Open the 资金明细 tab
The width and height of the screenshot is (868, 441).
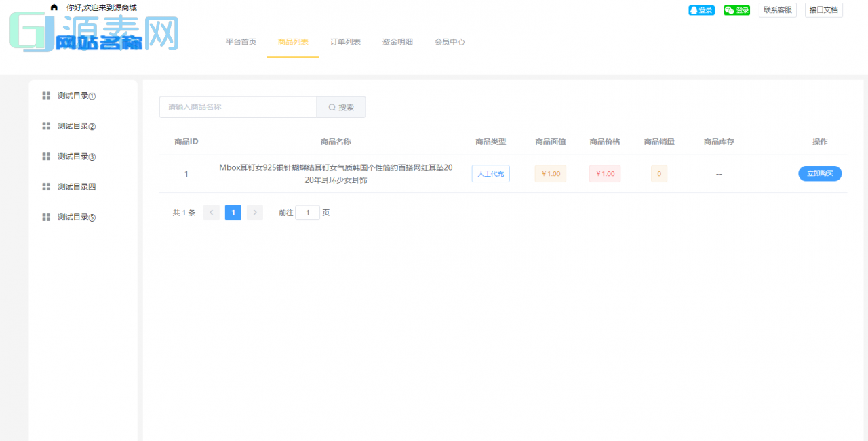[397, 41]
